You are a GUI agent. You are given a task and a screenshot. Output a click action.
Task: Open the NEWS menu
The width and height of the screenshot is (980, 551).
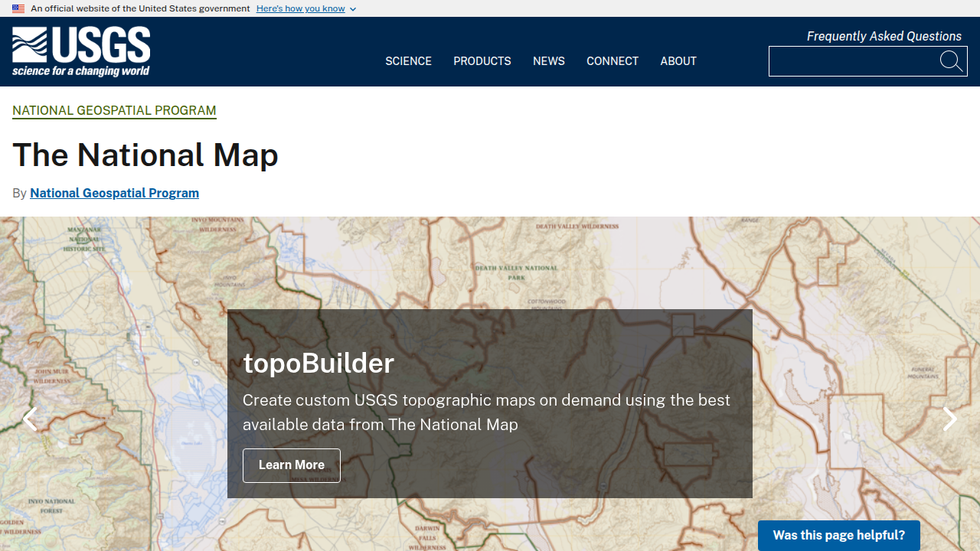[549, 61]
